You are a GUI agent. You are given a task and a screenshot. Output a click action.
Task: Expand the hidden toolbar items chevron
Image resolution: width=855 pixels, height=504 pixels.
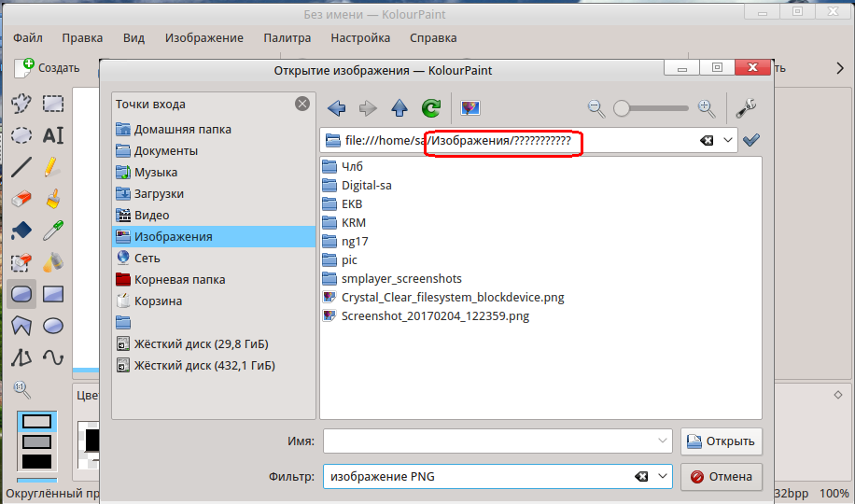tap(840, 68)
